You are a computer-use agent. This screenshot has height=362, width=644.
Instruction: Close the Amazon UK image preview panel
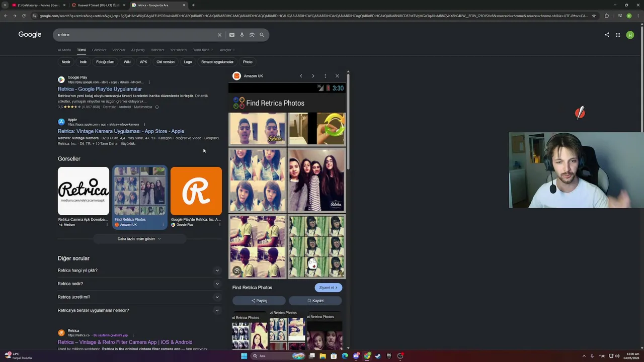pos(337,76)
